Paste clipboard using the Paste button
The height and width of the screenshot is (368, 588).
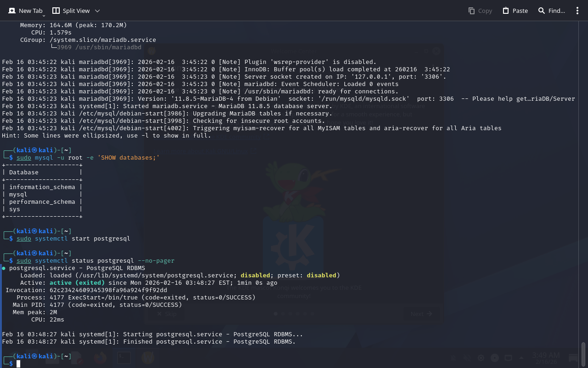[515, 11]
